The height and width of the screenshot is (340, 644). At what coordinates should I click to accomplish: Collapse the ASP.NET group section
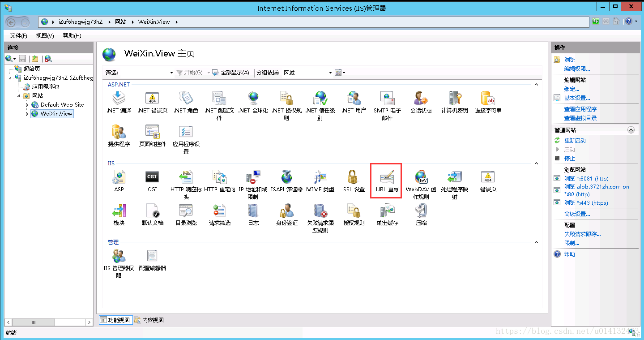tap(536, 84)
